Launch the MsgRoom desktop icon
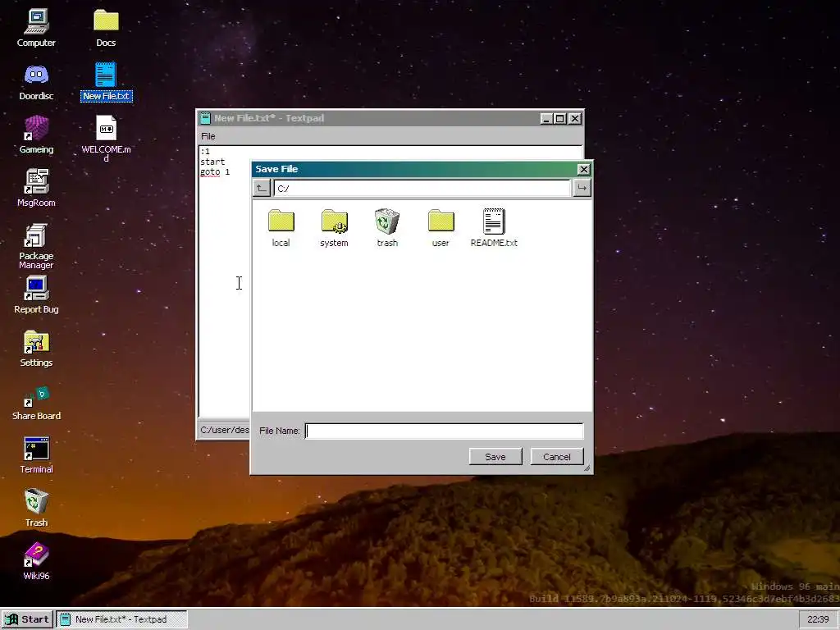 pyautogui.click(x=36, y=188)
